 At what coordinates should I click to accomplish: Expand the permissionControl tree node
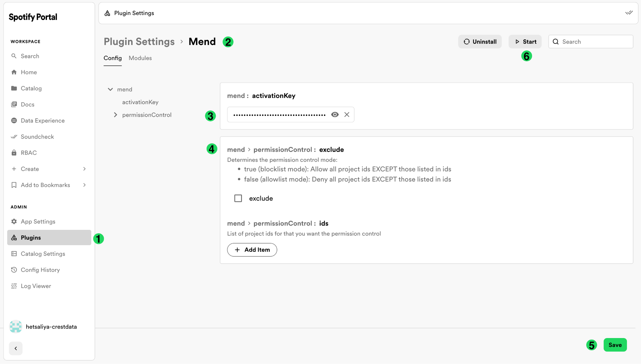[115, 115]
